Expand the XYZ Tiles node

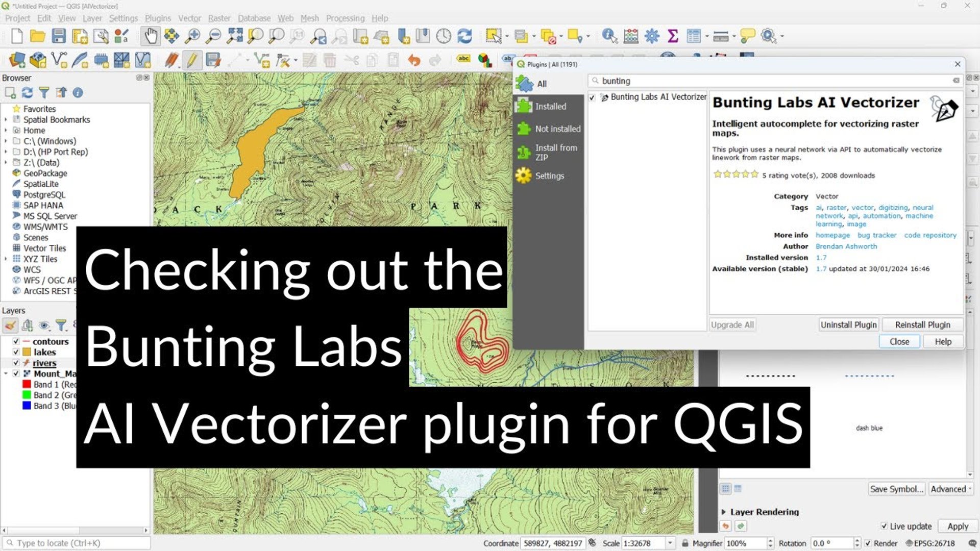pos(6,259)
